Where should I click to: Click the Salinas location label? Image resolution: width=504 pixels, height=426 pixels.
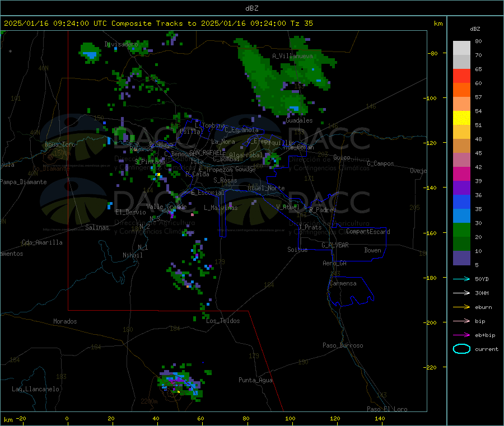[97, 227]
